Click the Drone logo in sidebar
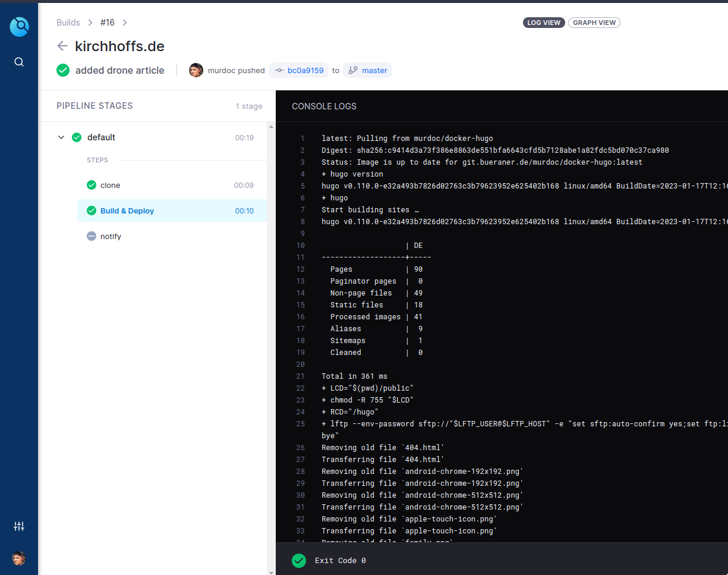 [19, 27]
